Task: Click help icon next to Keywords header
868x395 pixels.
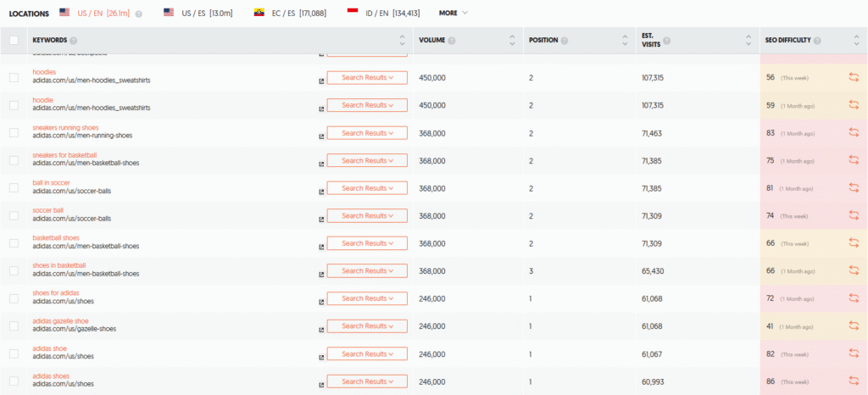Action: (x=74, y=41)
